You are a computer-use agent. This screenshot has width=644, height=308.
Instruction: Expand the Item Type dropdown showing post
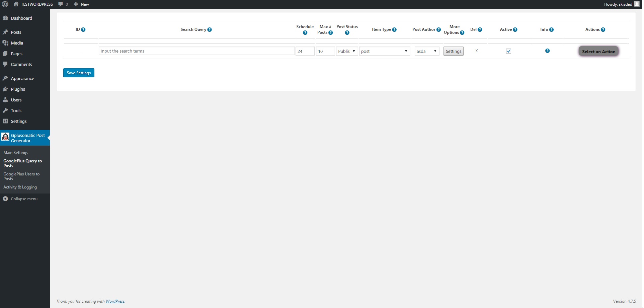point(384,51)
